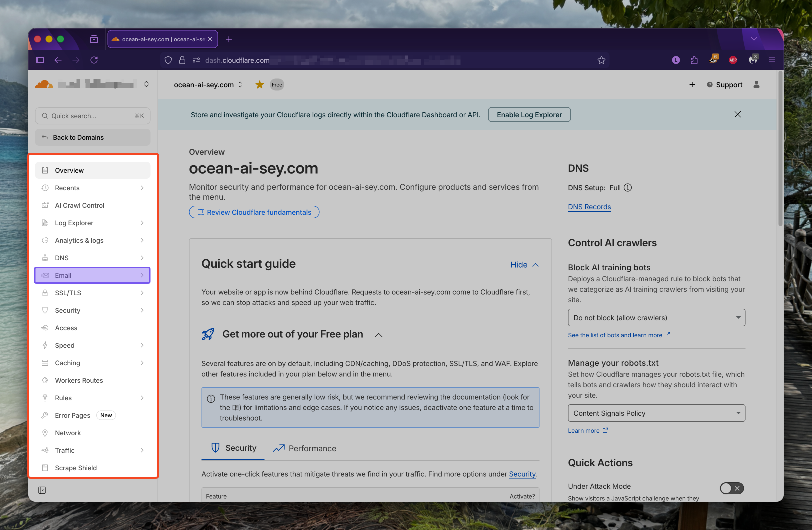Image resolution: width=812 pixels, height=530 pixels.
Task: Bookmark page with browser star icon
Action: tap(601, 60)
